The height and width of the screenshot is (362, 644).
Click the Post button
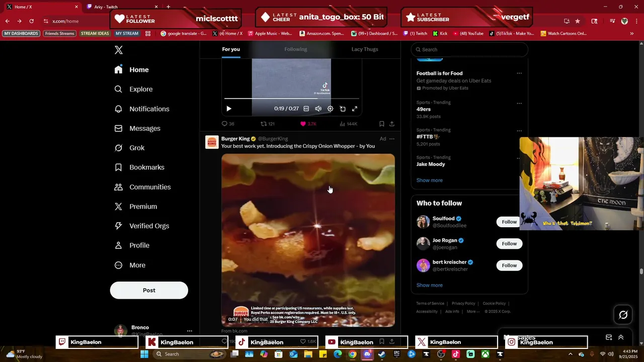[149, 290]
